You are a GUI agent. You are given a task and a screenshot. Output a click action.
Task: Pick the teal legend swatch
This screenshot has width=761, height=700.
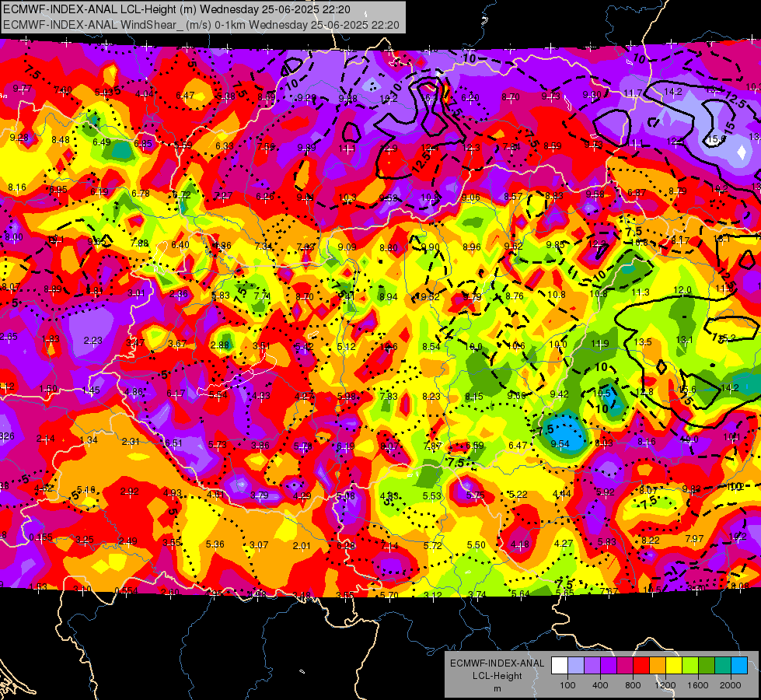[723, 666]
